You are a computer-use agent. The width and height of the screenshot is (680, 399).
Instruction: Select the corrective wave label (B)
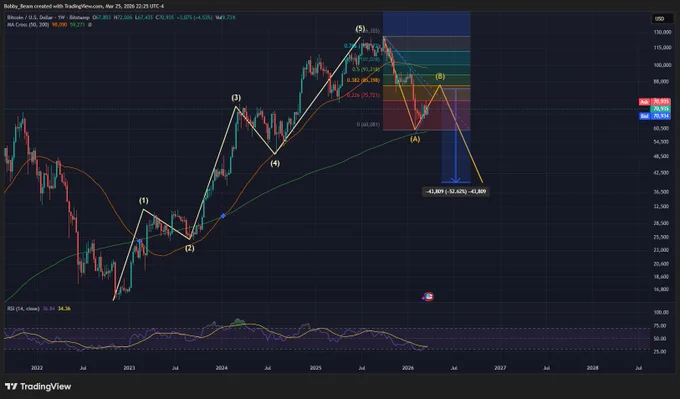pyautogui.click(x=440, y=76)
